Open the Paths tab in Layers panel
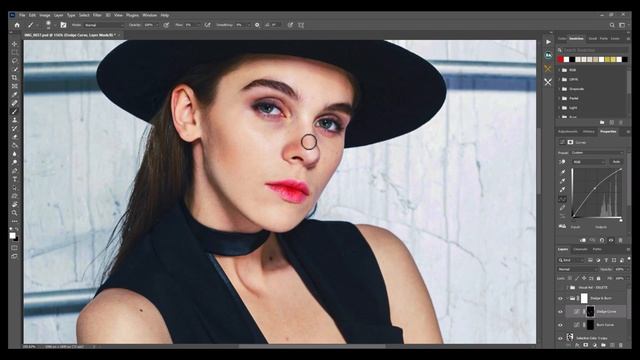The image size is (640, 360). [x=597, y=249]
